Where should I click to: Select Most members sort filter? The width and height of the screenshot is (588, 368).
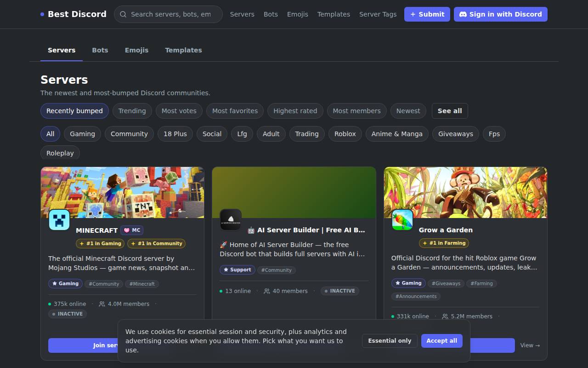356,111
